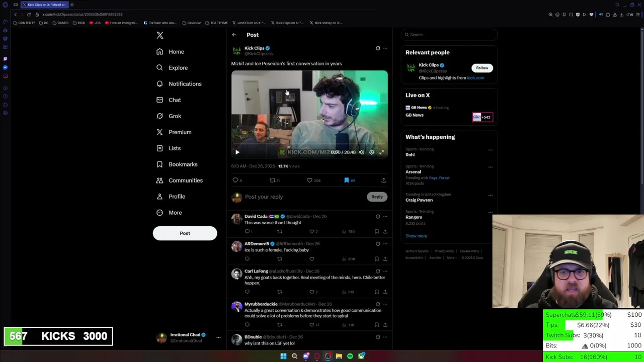Open kick.com link in bio
This screenshot has height=362, width=644.
[x=475, y=78]
